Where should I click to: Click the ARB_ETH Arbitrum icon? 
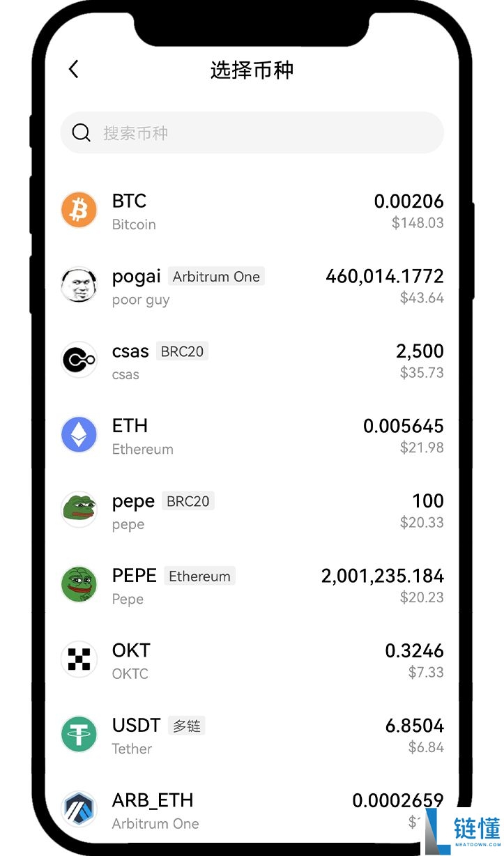pos(79,809)
